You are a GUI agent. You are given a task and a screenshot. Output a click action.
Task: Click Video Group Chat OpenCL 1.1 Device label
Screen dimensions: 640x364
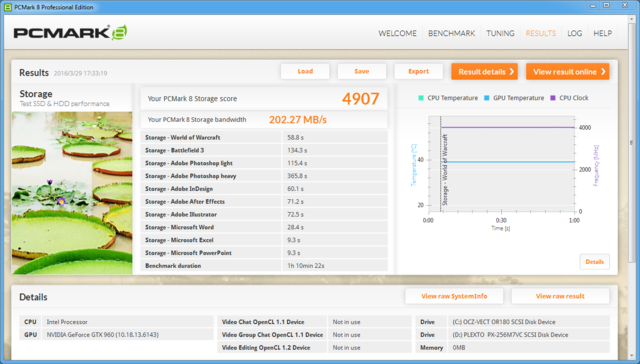click(272, 335)
